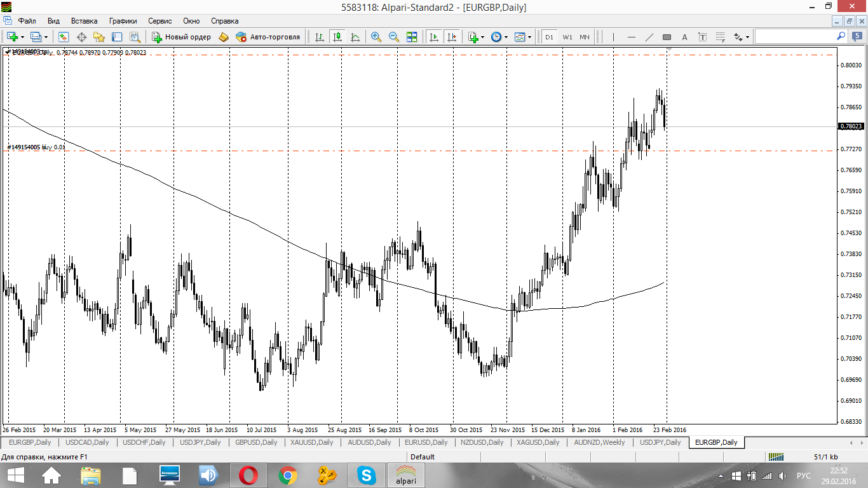The height and width of the screenshot is (488, 868).
Task: Select the Fibonacci retracement tool
Action: 720,37
